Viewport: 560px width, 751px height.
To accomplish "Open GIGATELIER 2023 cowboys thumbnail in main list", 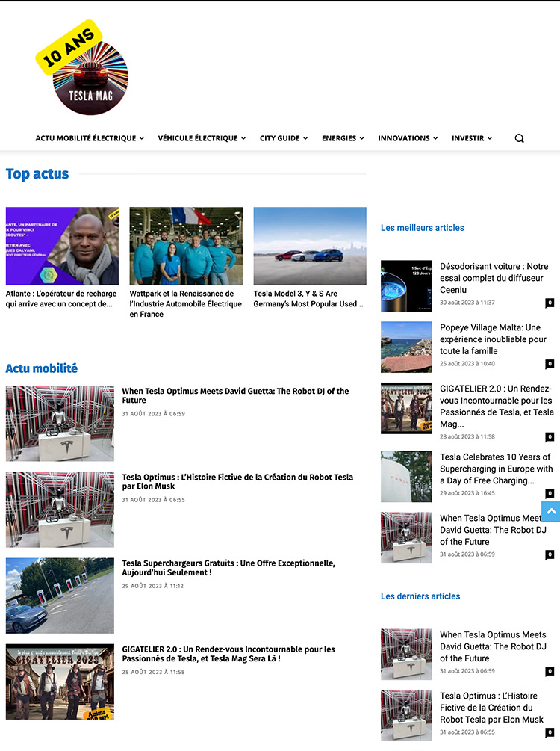I will click(60, 682).
